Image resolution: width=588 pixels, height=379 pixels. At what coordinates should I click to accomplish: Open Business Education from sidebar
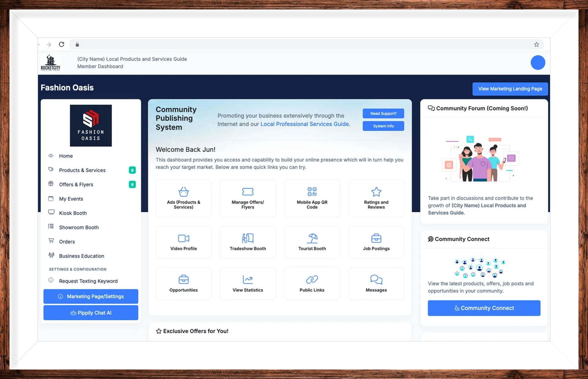pyautogui.click(x=81, y=256)
